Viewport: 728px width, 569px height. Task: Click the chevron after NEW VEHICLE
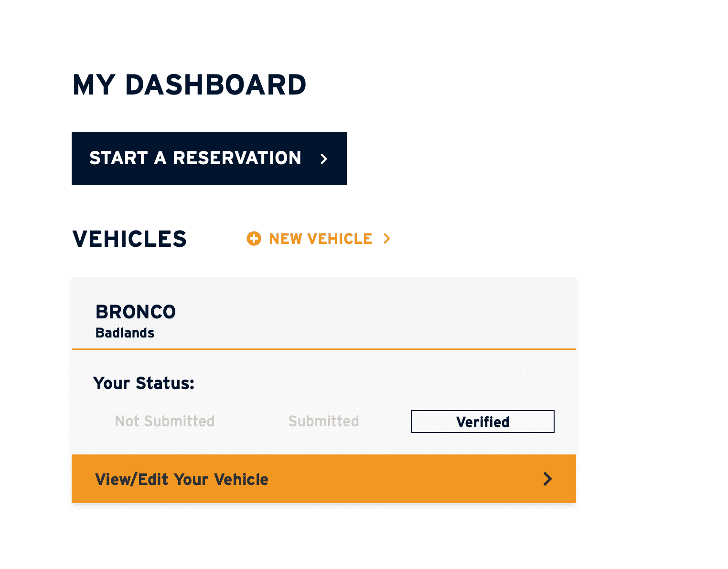387,239
